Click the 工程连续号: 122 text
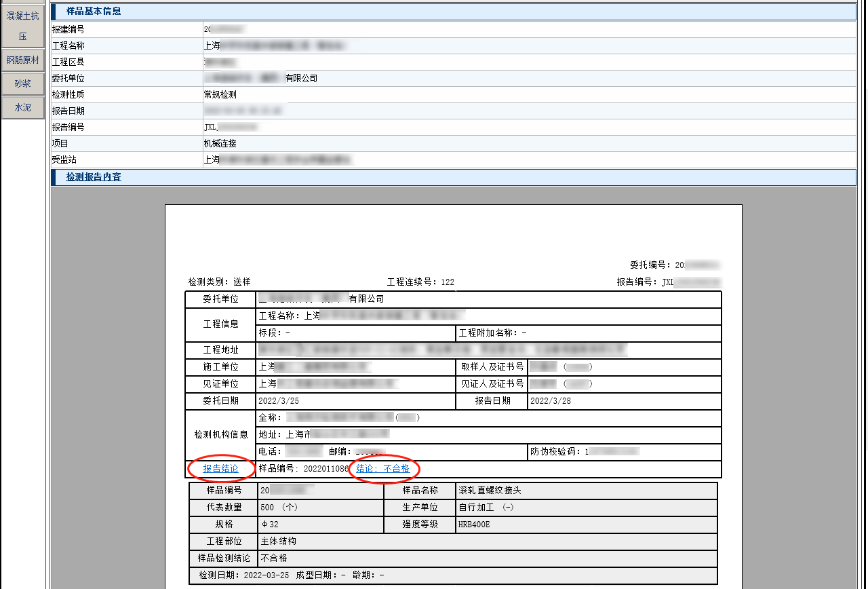868x589 pixels. [x=420, y=282]
